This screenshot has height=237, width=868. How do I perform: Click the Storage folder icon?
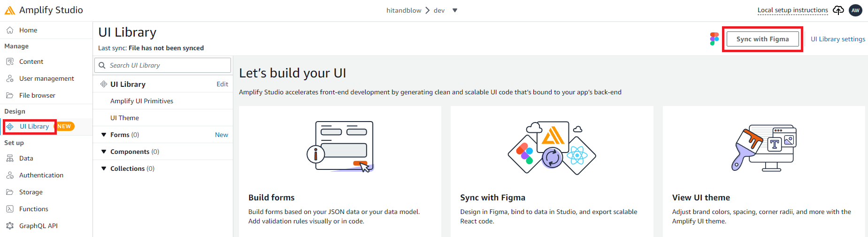[10, 192]
